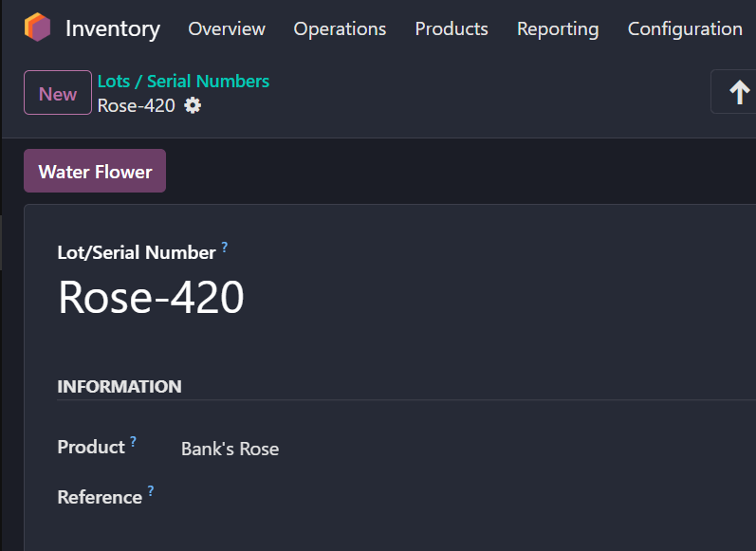The width and height of the screenshot is (756, 551).
Task: Show help tooltip for Reference field
Action: (151, 491)
